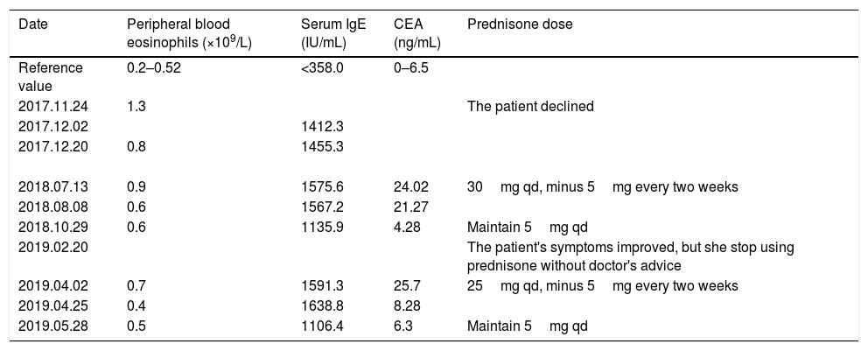
Task: Select serum IgE value 1412.3
Action: (x=320, y=127)
